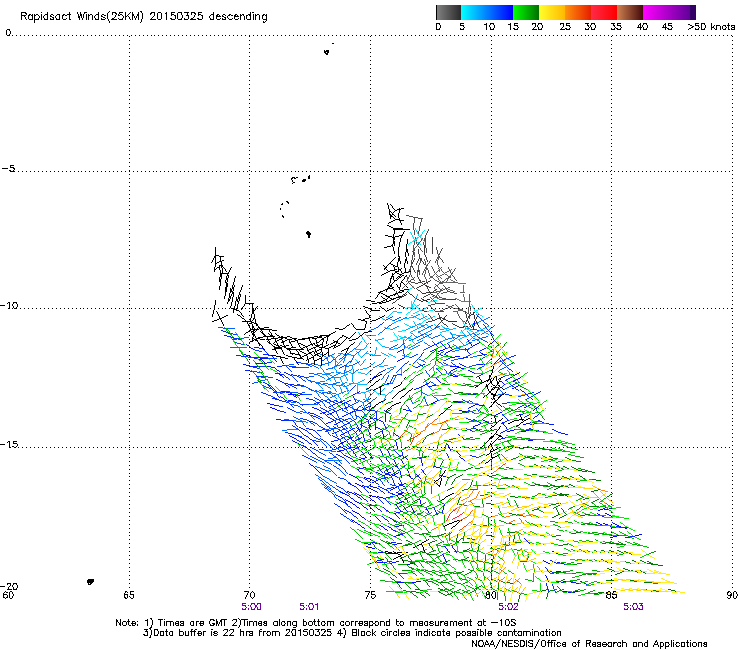Click the brown 35-40 knots legend color

[x=630, y=12]
